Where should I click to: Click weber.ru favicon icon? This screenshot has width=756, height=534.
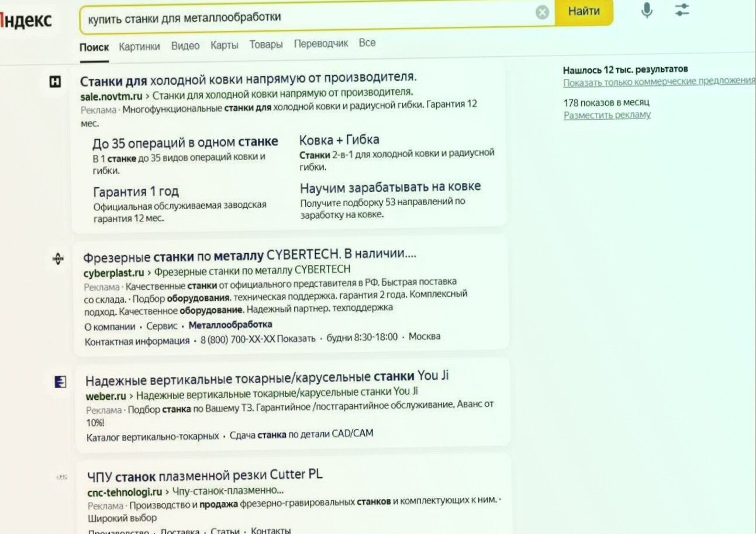[60, 382]
